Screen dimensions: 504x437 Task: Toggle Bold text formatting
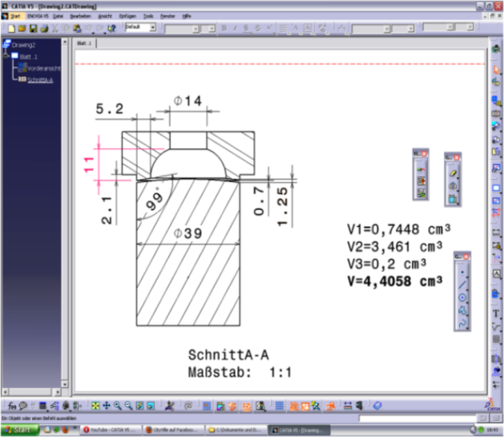(224, 28)
